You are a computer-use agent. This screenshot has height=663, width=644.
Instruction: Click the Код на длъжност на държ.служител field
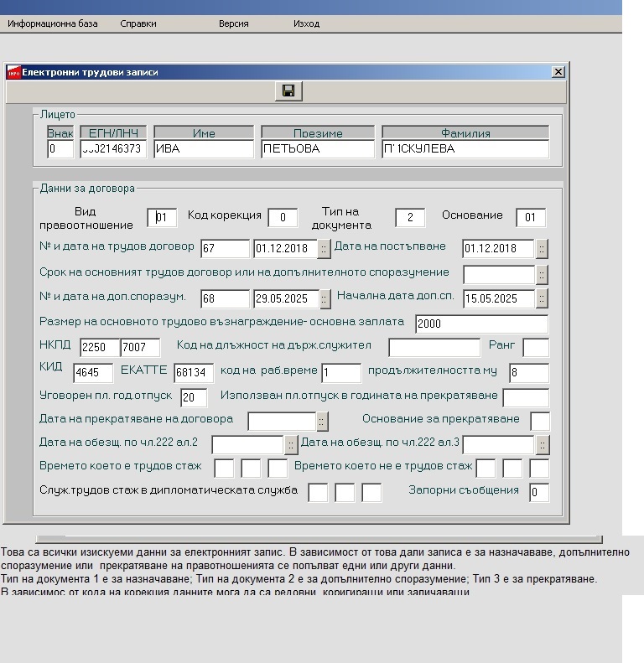tap(434, 348)
